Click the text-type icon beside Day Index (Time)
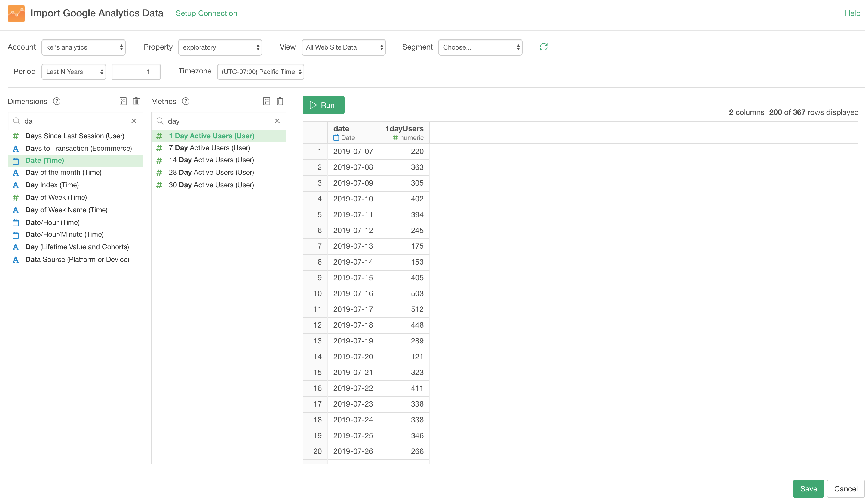865x504 pixels. tap(16, 185)
